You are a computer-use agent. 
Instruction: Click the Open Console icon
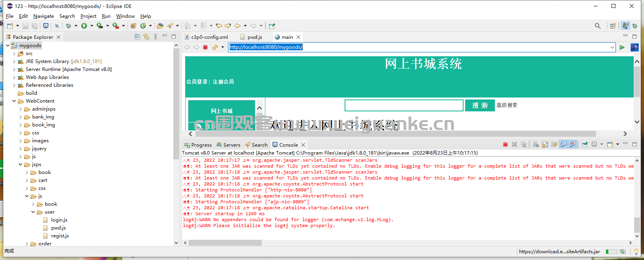[x=610, y=145]
